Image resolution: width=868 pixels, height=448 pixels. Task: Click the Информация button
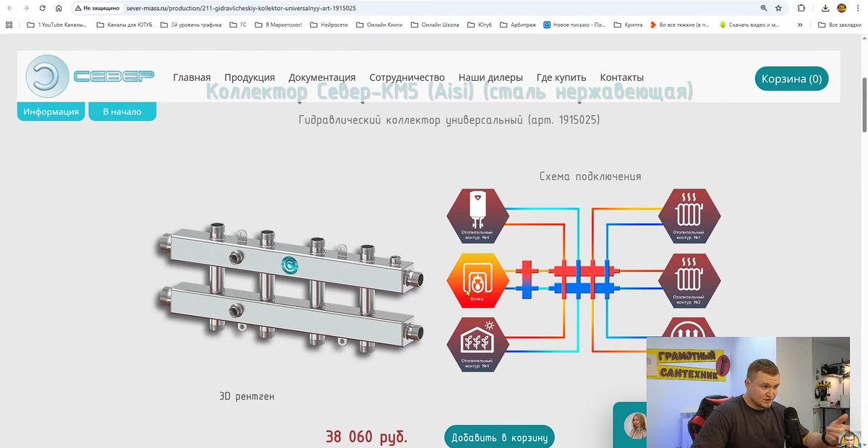(x=51, y=111)
